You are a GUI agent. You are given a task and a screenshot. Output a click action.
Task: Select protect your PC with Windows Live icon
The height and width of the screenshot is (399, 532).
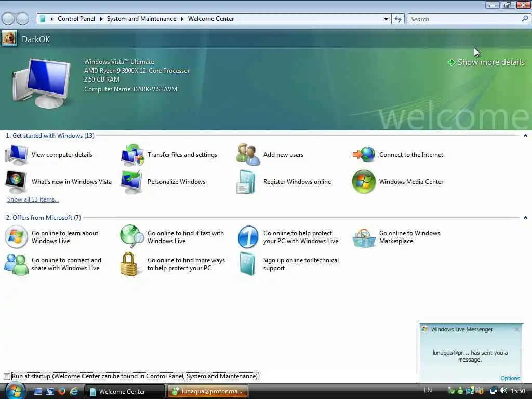(x=248, y=237)
